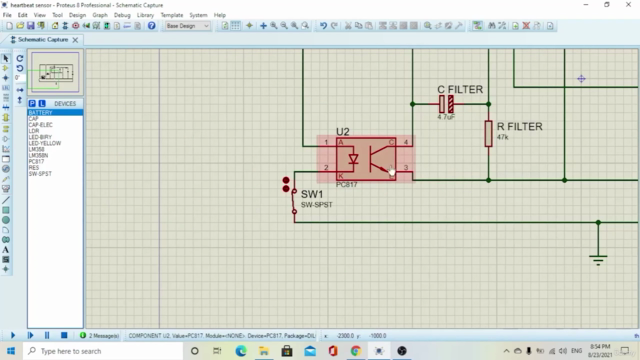
Task: Open the 2 Message(s) simulation log
Action: tap(100, 336)
